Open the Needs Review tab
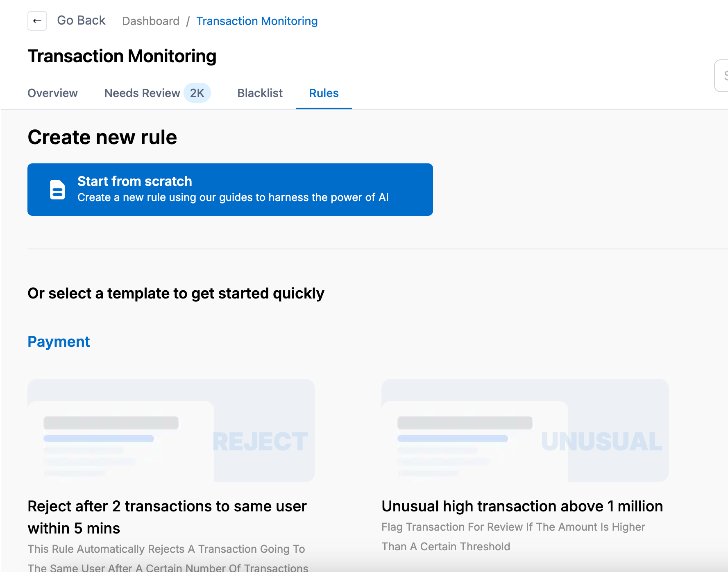The image size is (728, 572). [x=142, y=93]
